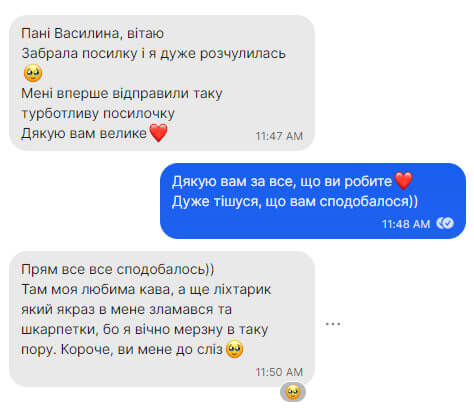Viewport: 474px width, 410px height.
Task: Click the pleading face reaction under the 11:50 message
Action: coord(293,392)
